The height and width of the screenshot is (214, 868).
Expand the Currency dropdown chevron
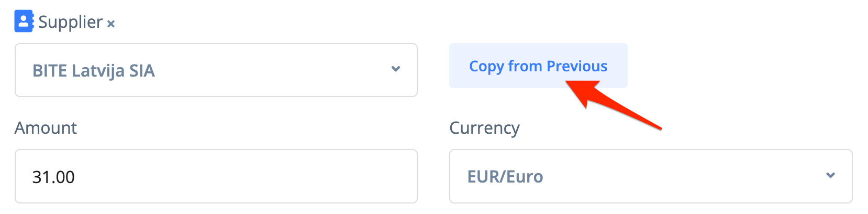(x=830, y=176)
